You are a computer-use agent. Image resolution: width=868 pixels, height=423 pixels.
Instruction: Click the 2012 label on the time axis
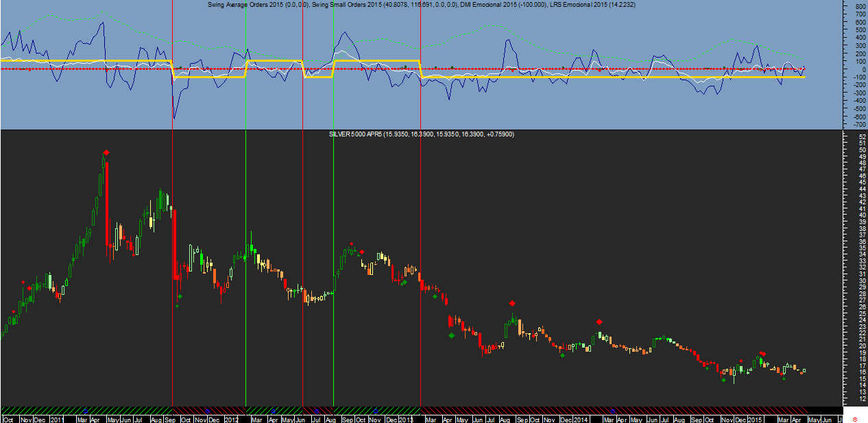(231, 419)
